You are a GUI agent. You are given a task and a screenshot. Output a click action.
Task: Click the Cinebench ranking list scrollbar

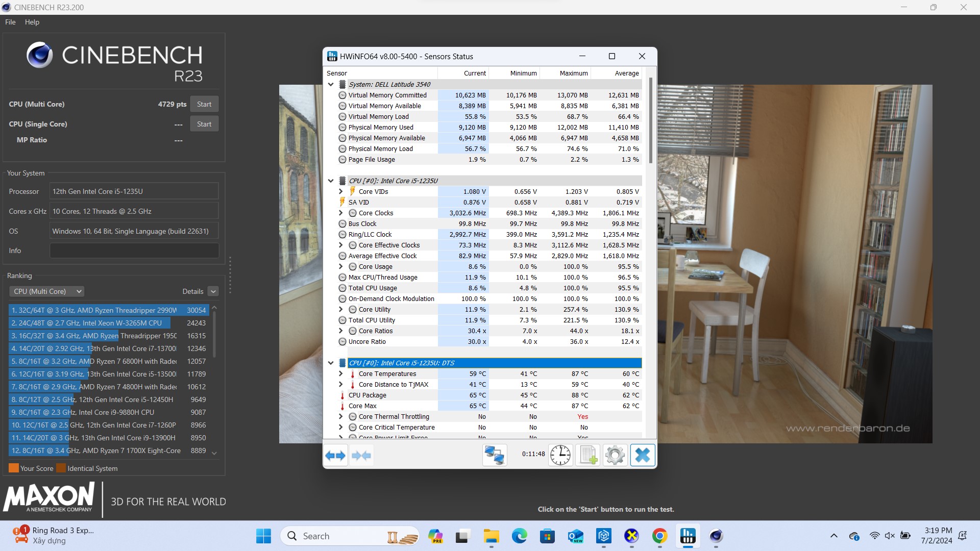click(214, 334)
